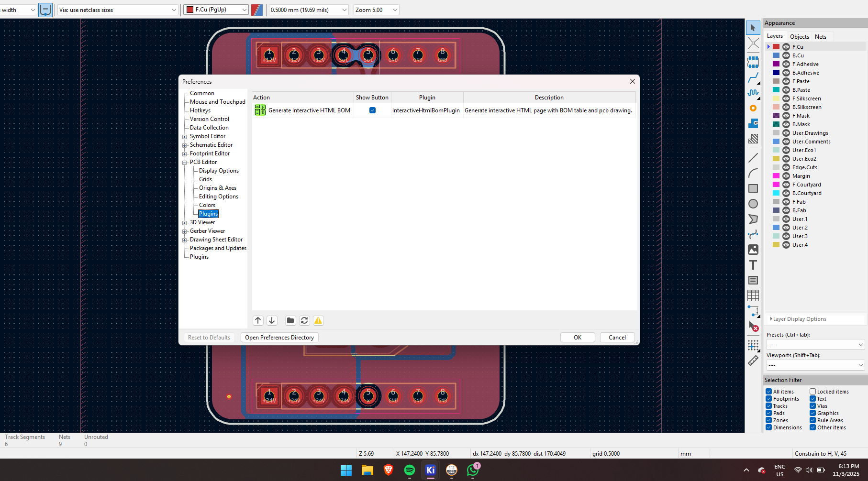Image resolution: width=868 pixels, height=481 pixels.
Task: Click Open Preferences Directory button
Action: pyautogui.click(x=279, y=338)
